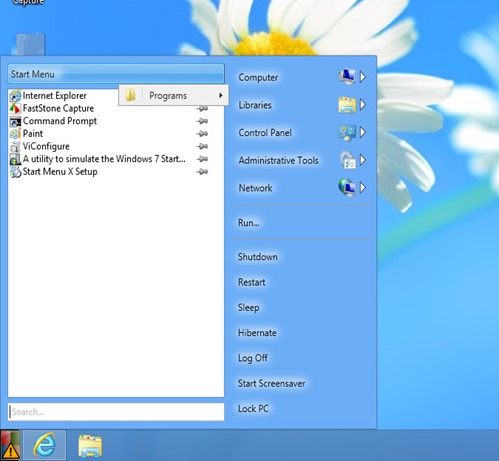Open Administrative Tools entry
This screenshot has width=499, height=461.
(x=278, y=160)
